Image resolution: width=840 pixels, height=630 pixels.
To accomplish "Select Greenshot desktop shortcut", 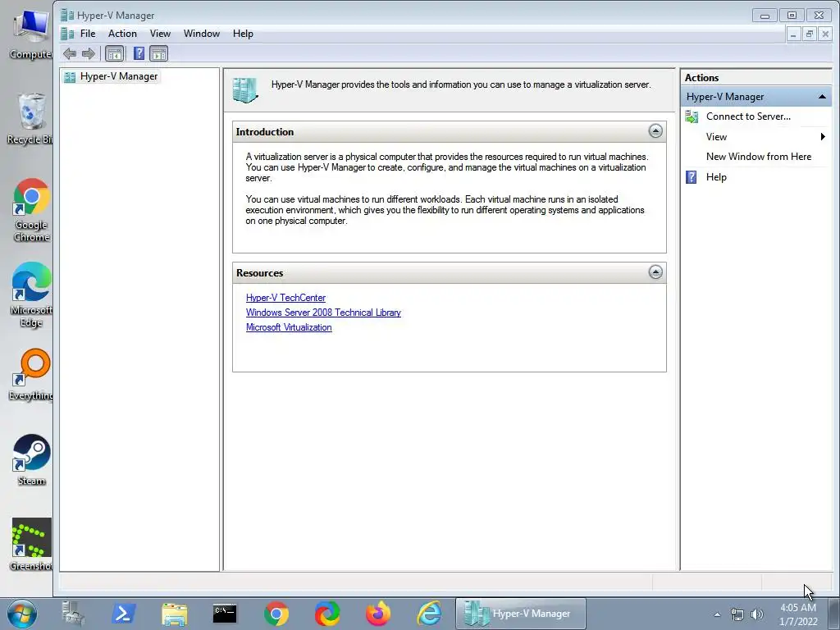I will 31,545.
